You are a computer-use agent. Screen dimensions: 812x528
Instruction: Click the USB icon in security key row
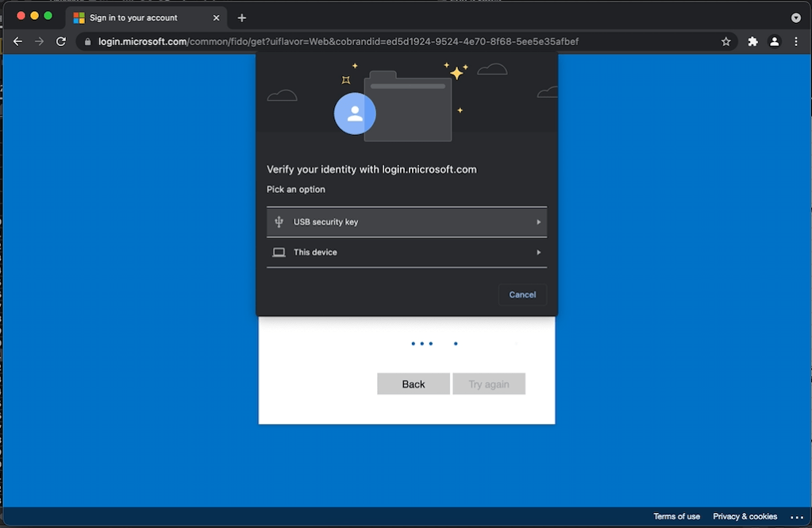tap(279, 222)
